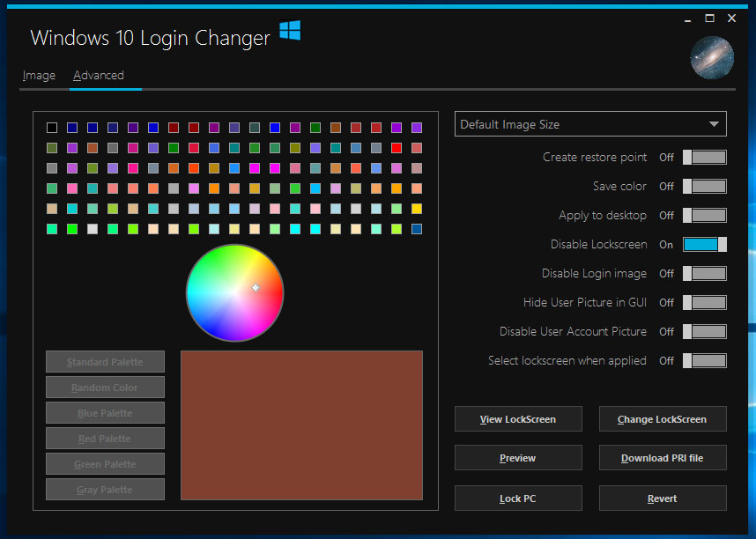Screen dimensions: 756x539
Task: Toggle Create restore point switch
Action: coord(704,157)
